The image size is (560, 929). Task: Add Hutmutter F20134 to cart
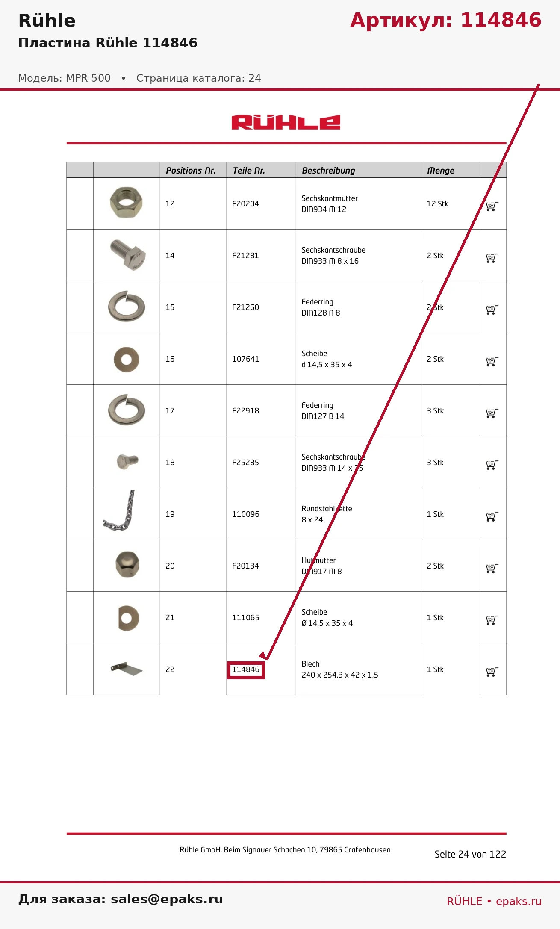tap(492, 568)
